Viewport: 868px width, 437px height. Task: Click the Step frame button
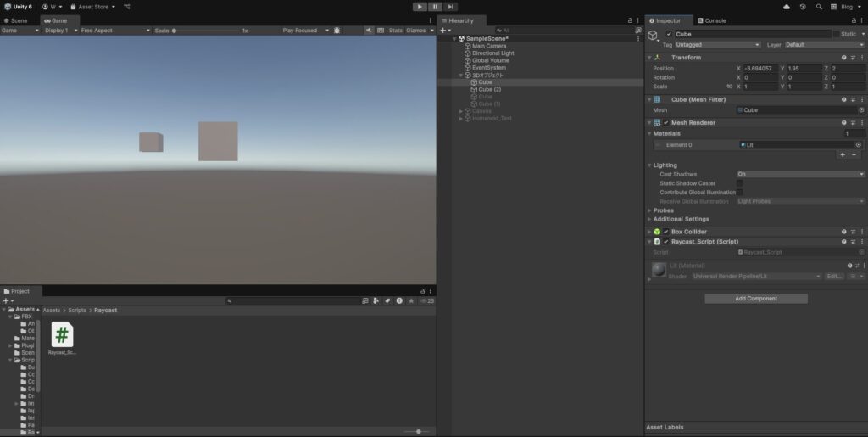pos(450,7)
